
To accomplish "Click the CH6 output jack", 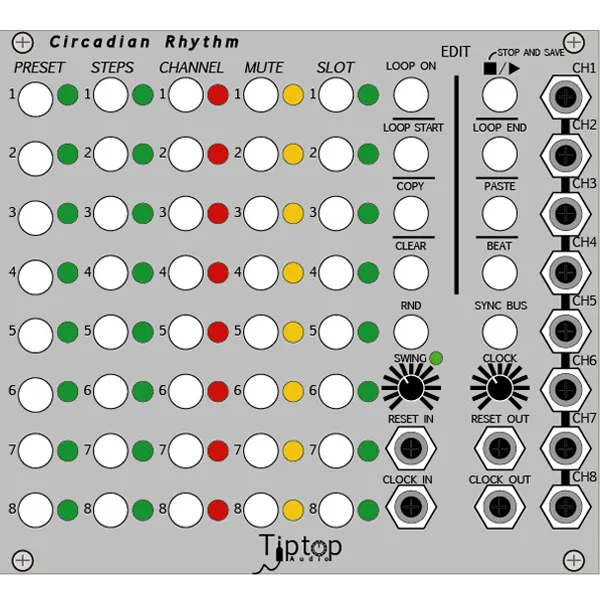I will (x=566, y=390).
